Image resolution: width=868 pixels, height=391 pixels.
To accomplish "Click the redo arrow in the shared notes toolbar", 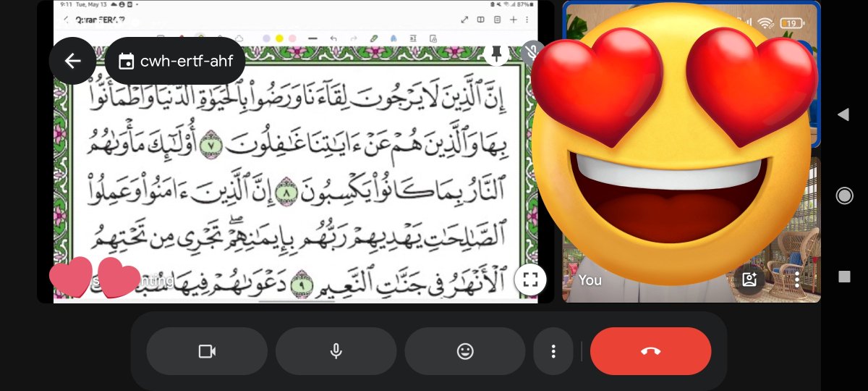I will [354, 38].
